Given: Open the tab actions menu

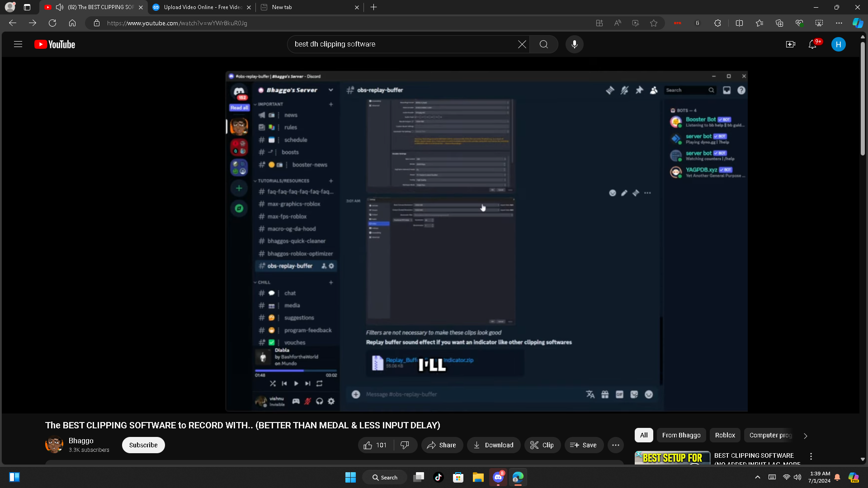Looking at the screenshot, I should [27, 7].
